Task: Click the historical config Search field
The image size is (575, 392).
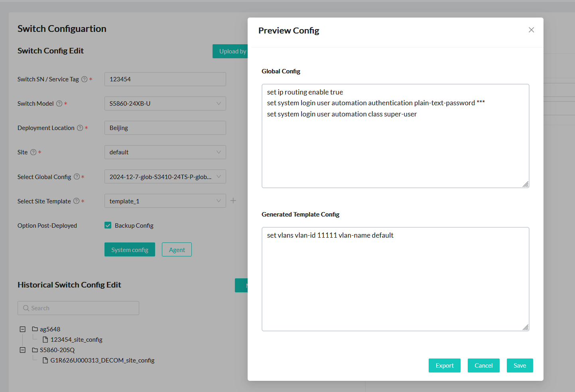Action: coord(79,308)
